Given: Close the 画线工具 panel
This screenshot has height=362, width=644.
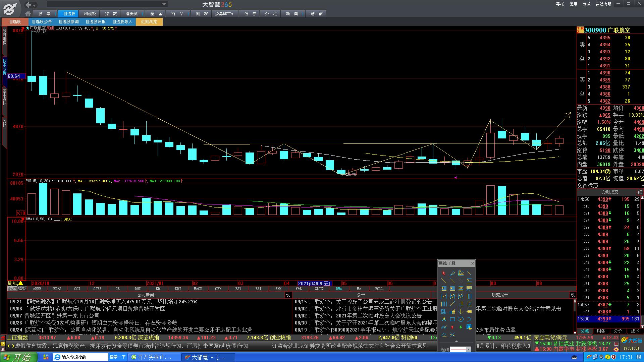Looking at the screenshot, I should 473,263.
